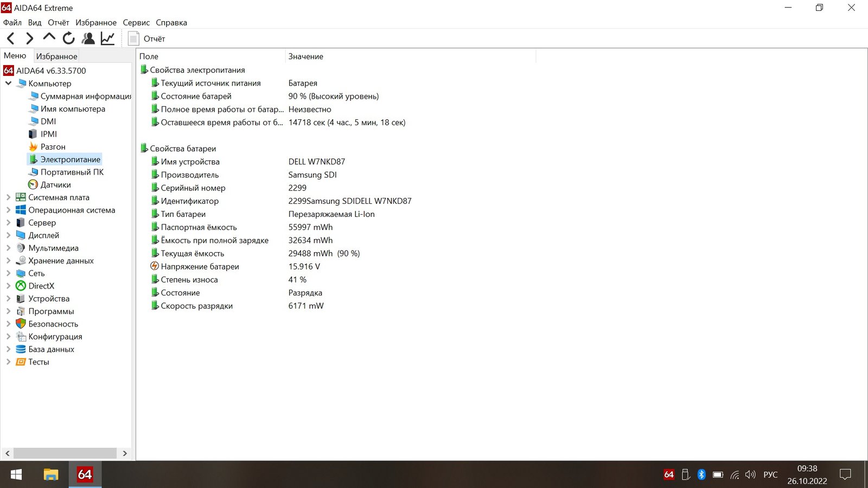Expand the Хранение данных node

click(x=8, y=261)
